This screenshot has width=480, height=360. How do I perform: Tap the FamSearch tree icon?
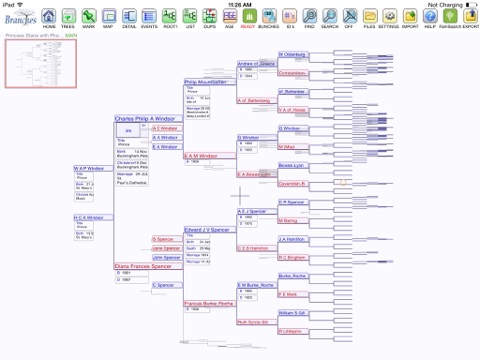pyautogui.click(x=450, y=16)
